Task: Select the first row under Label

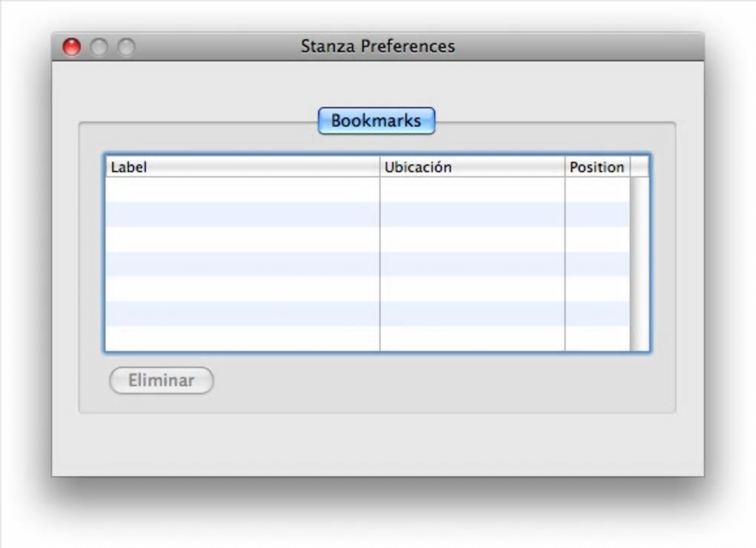Action: (x=242, y=189)
